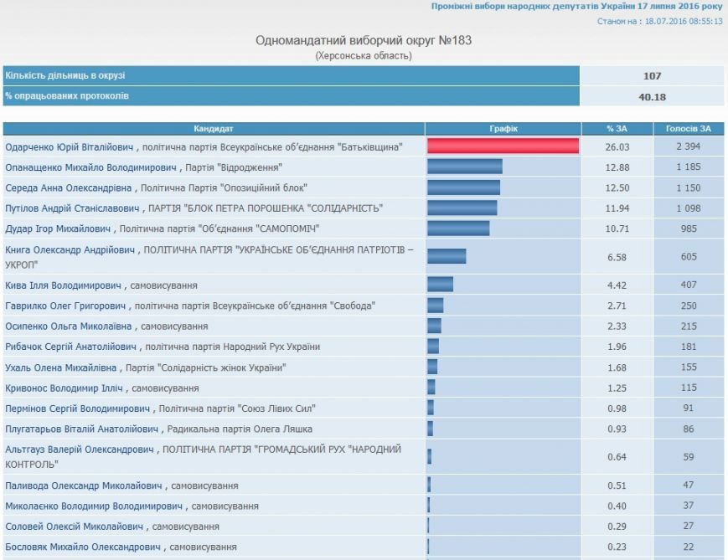Click vote count 250

pyautogui.click(x=689, y=306)
